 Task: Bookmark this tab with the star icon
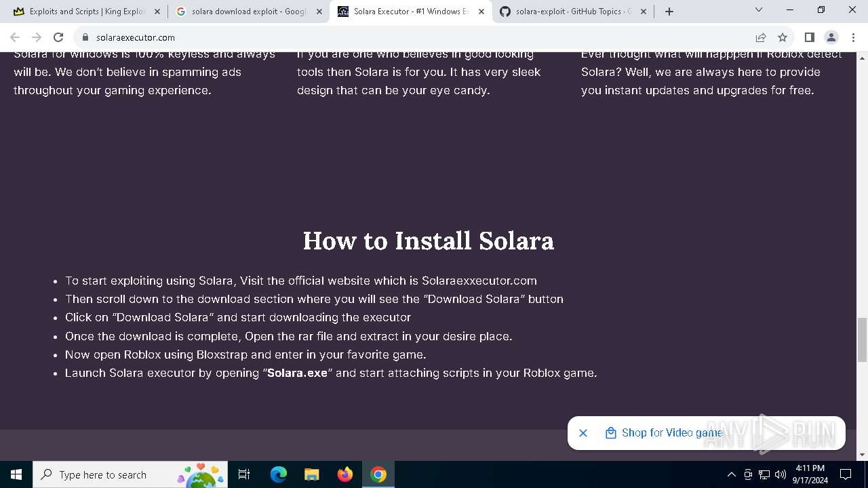tap(783, 37)
